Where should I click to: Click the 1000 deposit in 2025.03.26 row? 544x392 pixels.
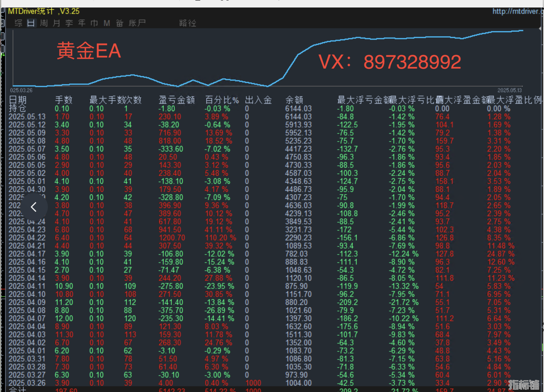253,383
